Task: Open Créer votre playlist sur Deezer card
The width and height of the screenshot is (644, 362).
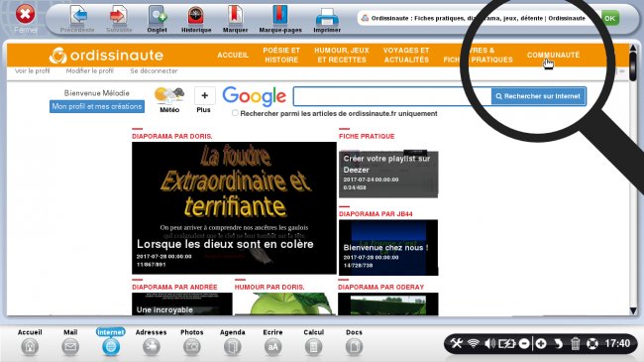Action: coord(388,175)
